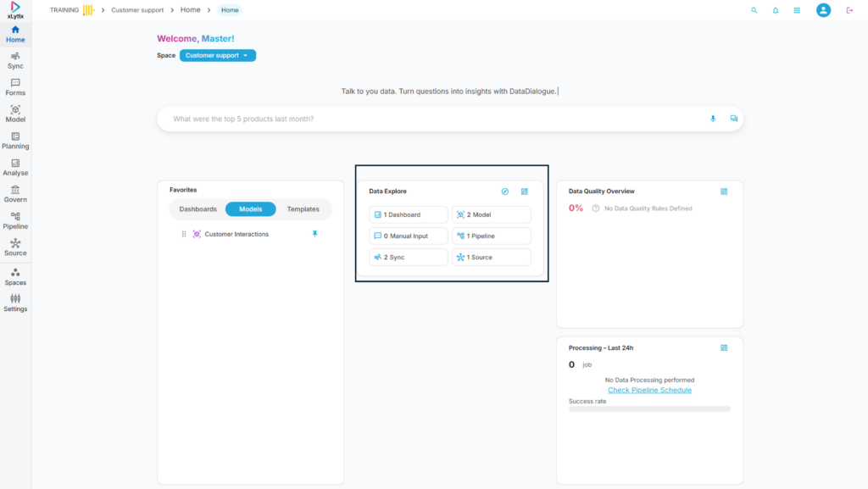Open the Forms sidebar icon
868x489 pixels.
pyautogui.click(x=15, y=86)
